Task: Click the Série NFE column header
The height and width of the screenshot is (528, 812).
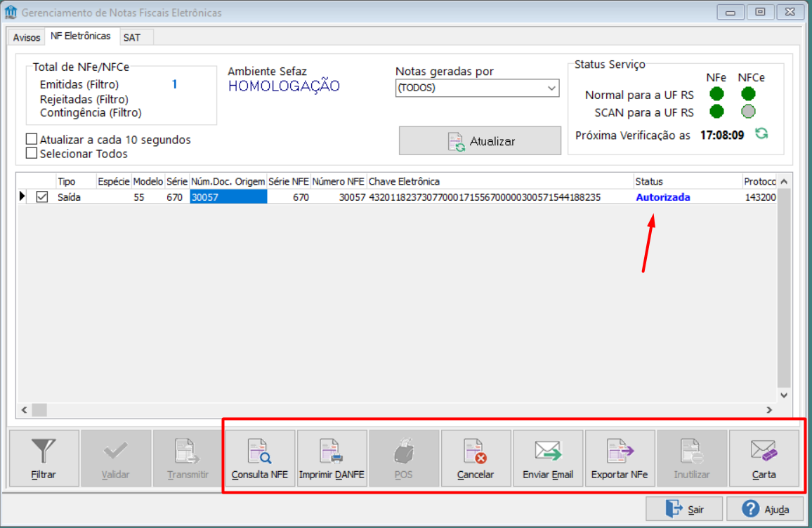Action: [289, 182]
